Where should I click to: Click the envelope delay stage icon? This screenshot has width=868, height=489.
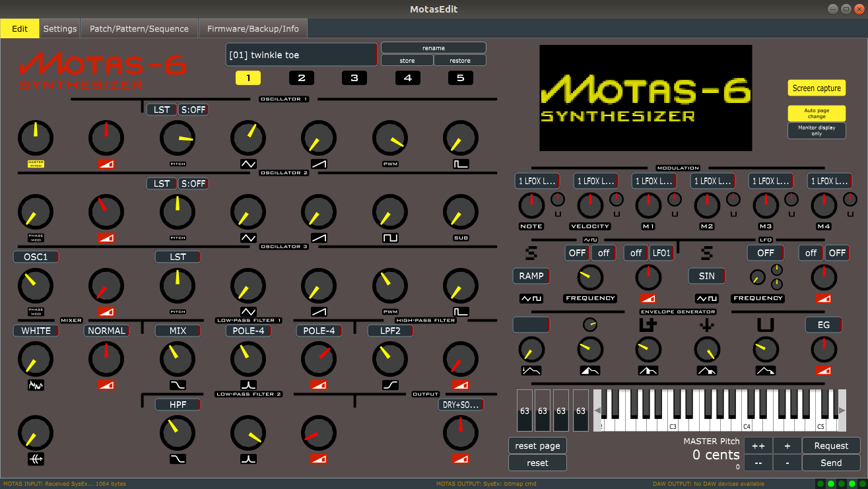pyautogui.click(x=531, y=371)
